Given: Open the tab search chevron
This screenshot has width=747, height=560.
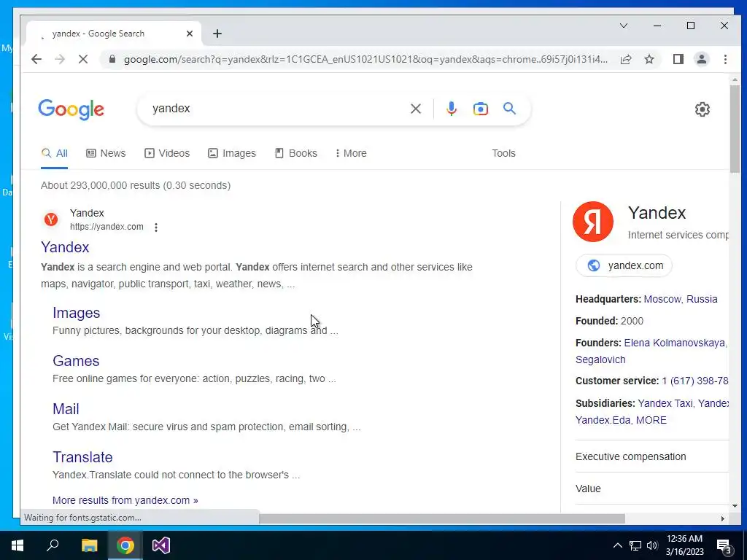Looking at the screenshot, I should click(623, 26).
